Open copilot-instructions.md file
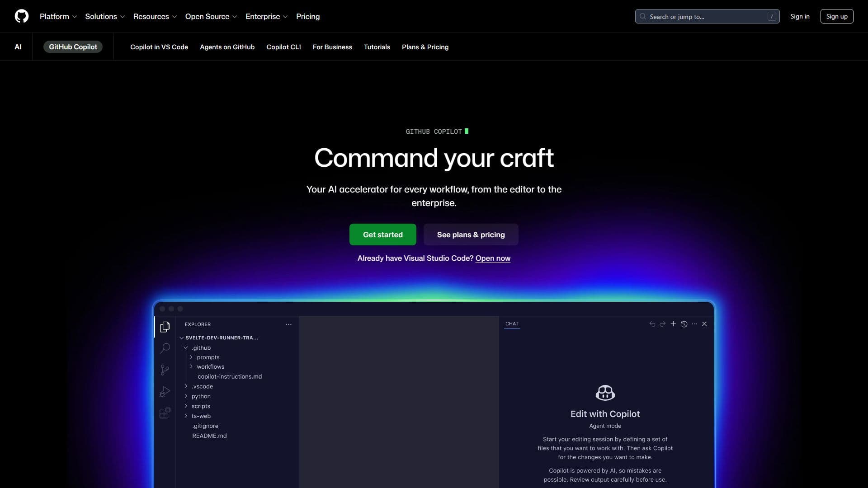The height and width of the screenshot is (488, 868). [x=230, y=376]
